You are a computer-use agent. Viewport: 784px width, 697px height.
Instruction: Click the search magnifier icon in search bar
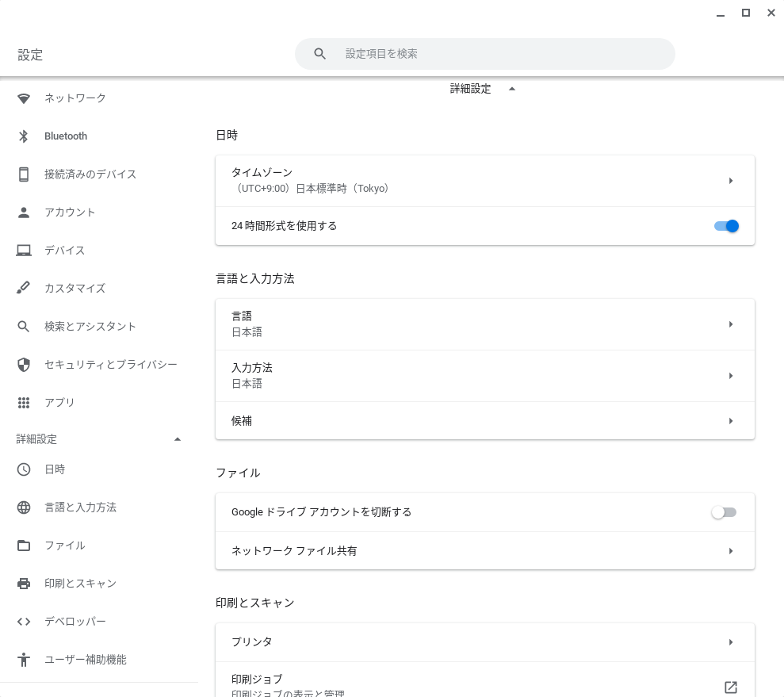coord(320,53)
